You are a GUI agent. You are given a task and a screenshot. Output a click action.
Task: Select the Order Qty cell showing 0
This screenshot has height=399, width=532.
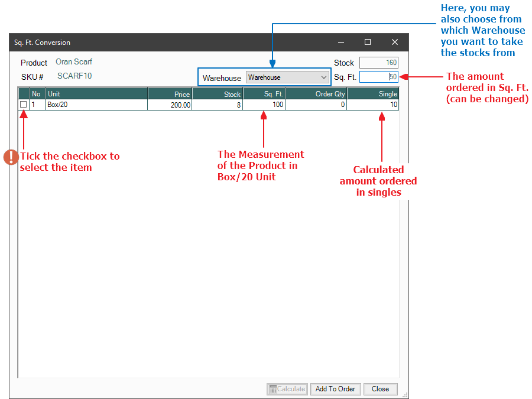(x=316, y=105)
